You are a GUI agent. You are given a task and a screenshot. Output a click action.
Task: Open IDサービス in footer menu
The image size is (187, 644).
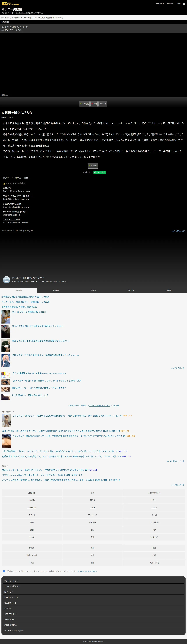[93, 592]
